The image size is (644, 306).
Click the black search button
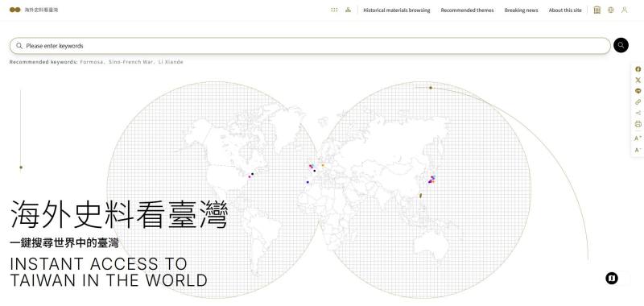(621, 45)
